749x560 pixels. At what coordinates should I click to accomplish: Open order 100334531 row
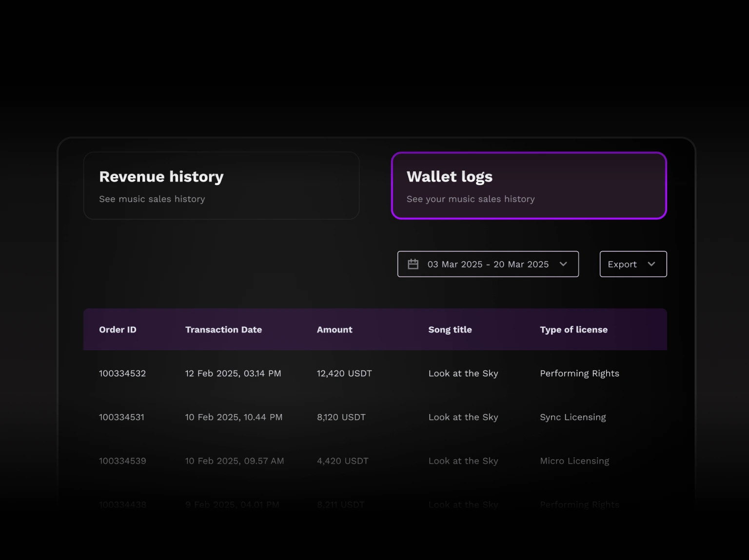tap(121, 417)
